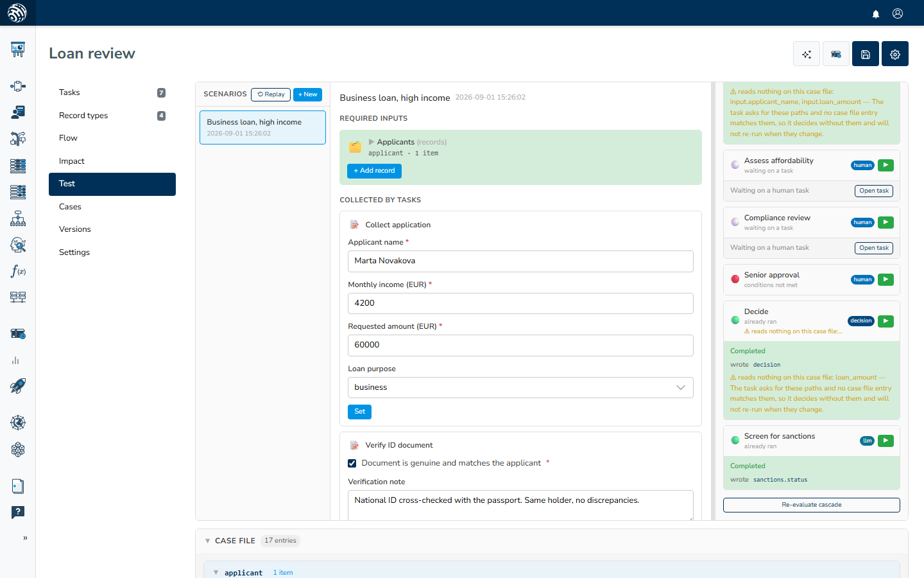
Task: Open the Loan purpose dropdown
Action: pos(520,387)
